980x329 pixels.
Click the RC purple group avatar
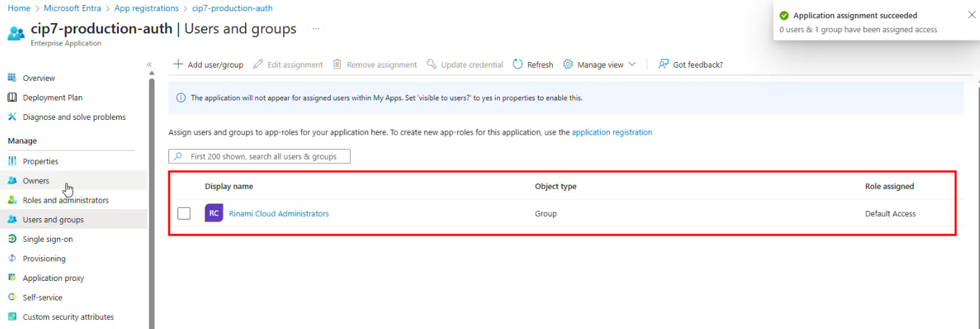[x=214, y=213]
